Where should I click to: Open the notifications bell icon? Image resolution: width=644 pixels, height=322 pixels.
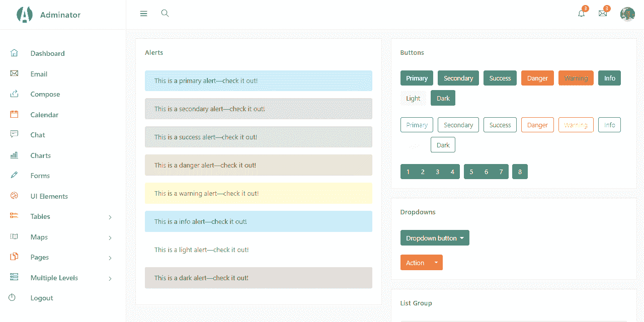tap(582, 14)
